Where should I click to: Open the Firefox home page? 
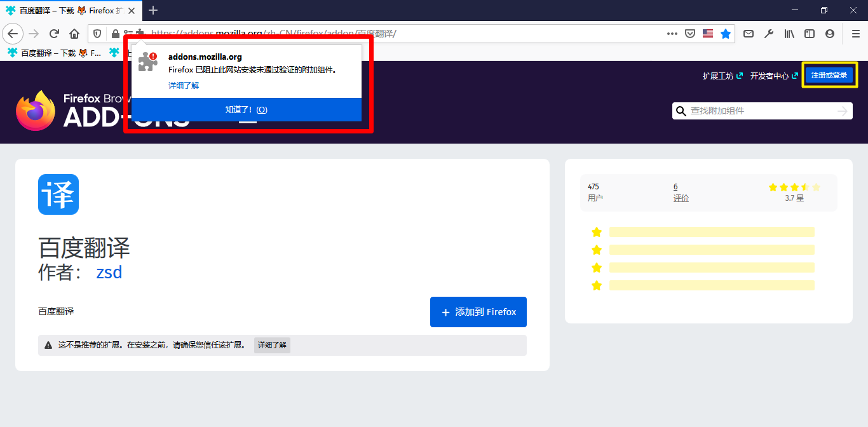(x=74, y=34)
